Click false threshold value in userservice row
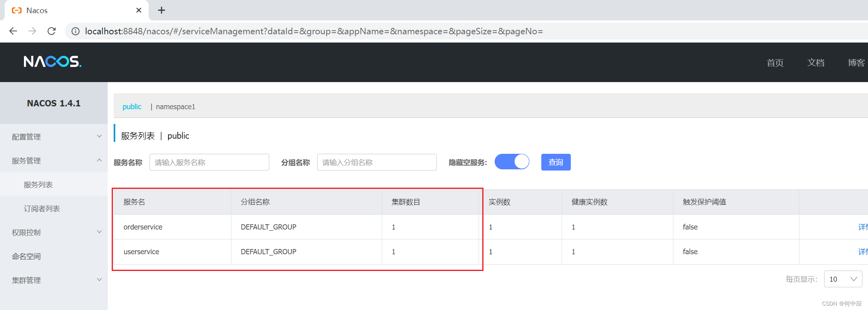The width and height of the screenshot is (868, 310). [690, 251]
